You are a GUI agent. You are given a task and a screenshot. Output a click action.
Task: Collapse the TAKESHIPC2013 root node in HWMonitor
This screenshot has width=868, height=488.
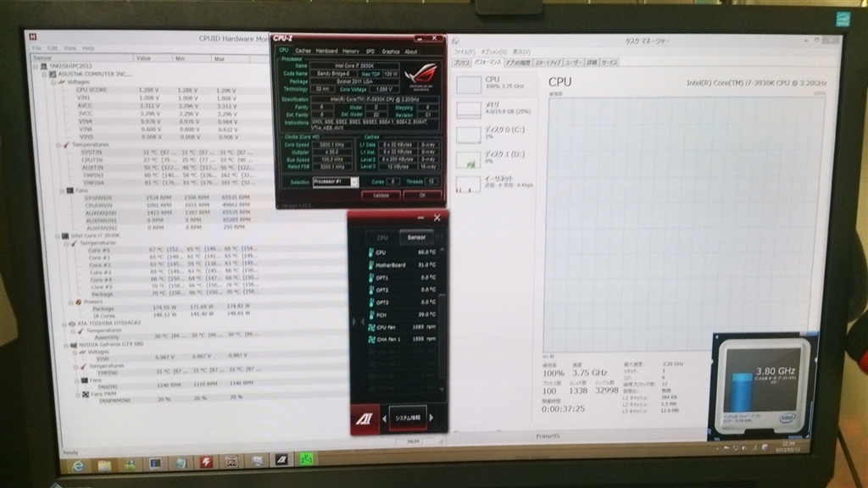(36, 66)
